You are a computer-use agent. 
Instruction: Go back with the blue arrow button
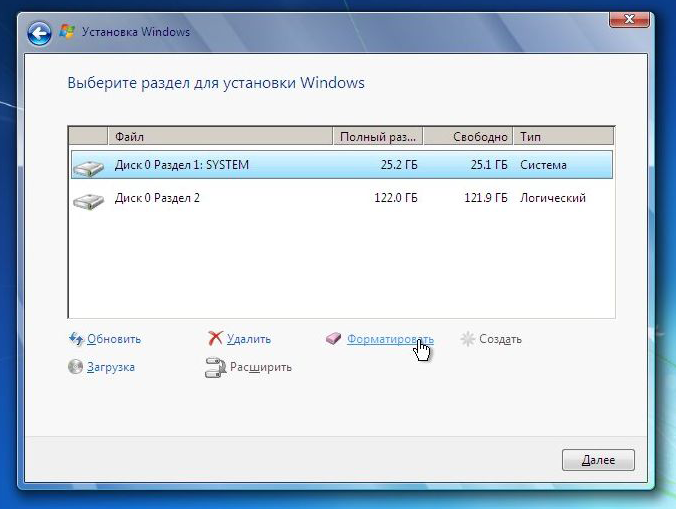click(39, 33)
